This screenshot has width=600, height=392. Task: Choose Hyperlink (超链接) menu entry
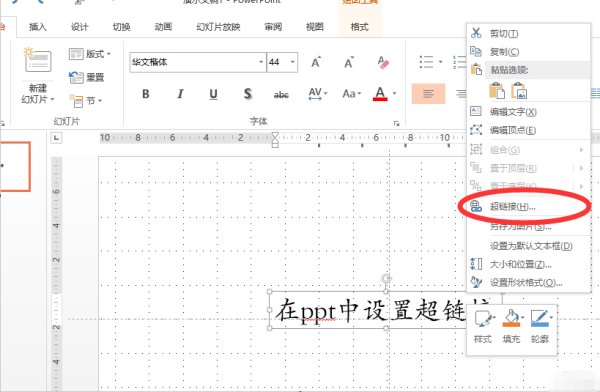click(x=528, y=207)
